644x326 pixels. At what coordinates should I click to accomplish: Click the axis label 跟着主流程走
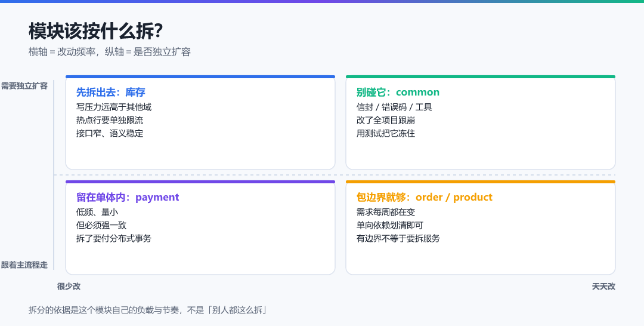pos(24,265)
